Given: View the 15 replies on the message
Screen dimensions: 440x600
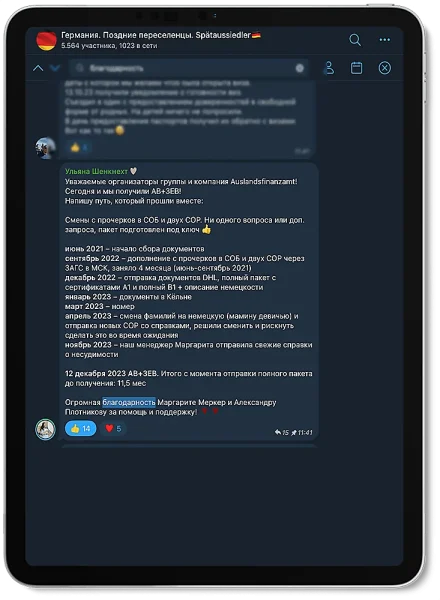Looking at the screenshot, I should point(282,433).
